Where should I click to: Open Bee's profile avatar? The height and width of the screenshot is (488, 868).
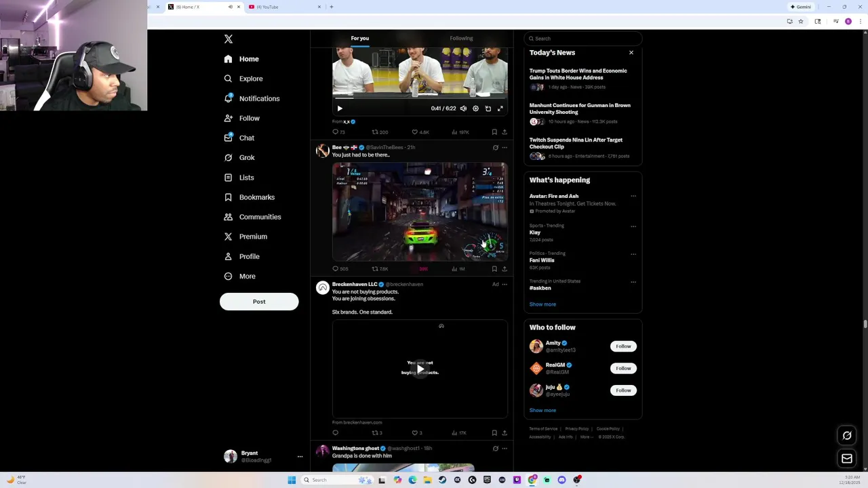[323, 150]
